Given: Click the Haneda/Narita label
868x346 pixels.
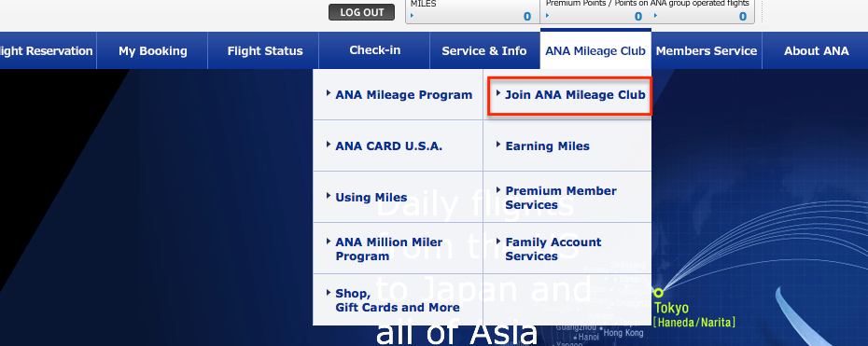Looking at the screenshot, I should pyautogui.click(x=694, y=322).
